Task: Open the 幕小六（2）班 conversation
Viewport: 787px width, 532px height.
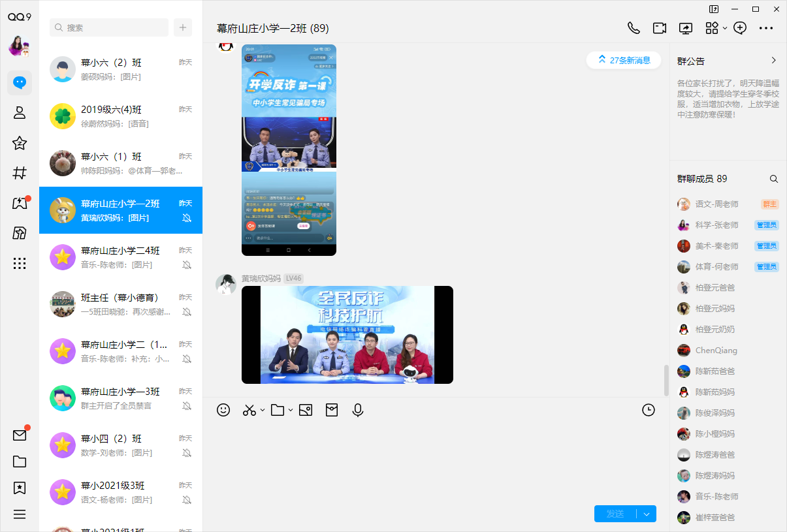Action: [x=121, y=69]
